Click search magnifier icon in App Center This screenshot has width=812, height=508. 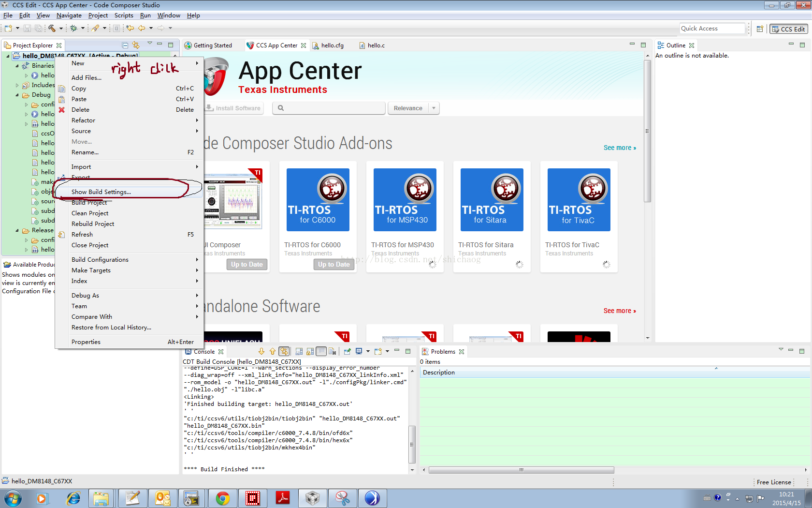pyautogui.click(x=281, y=108)
